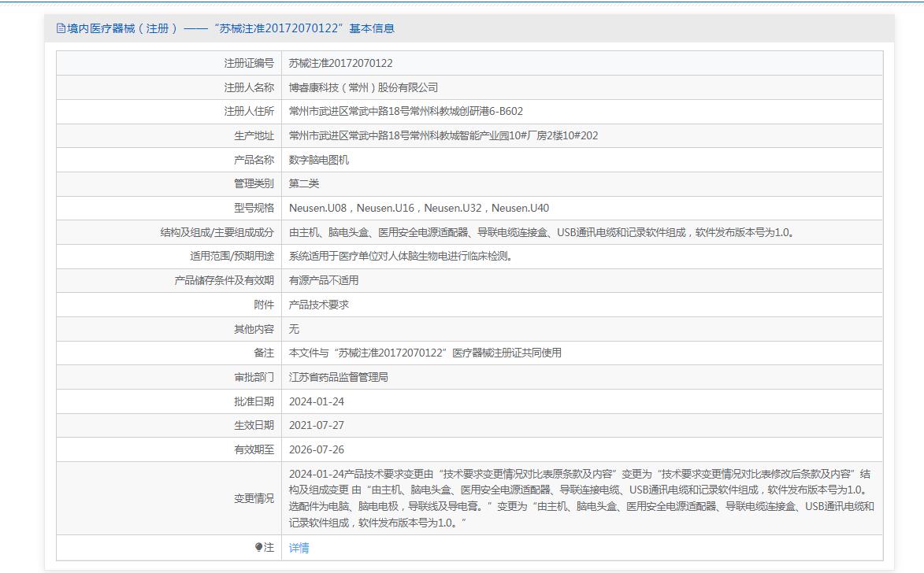The height and width of the screenshot is (573, 924).
Task: Click the 第二类 management category value
Action: [x=303, y=183]
